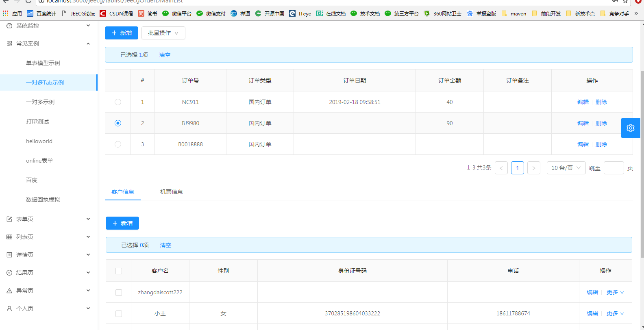Image resolution: width=644 pixels, height=330 pixels.
Task: Open the 竞争对手 bookmark folder
Action: [614, 13]
